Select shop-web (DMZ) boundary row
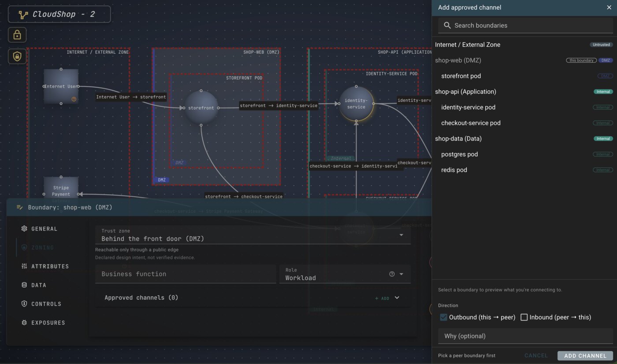This screenshot has width=617, height=364. 524,60
